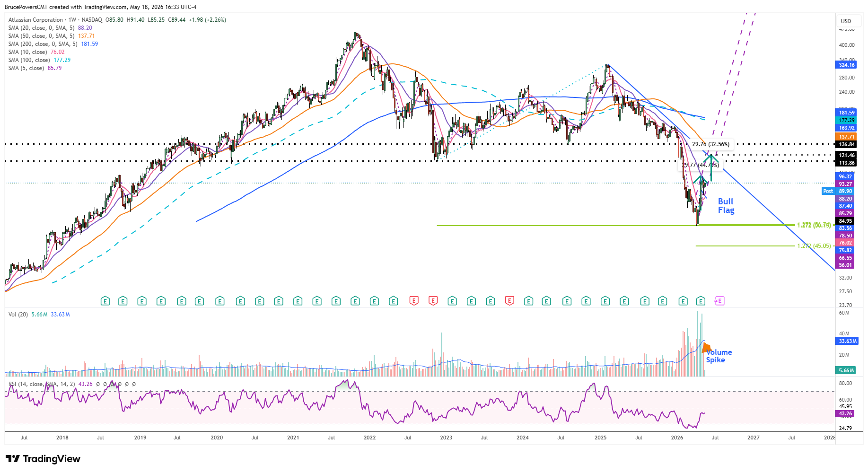
Task: Select the SMA 5 legend entry 85.79
Action: click(x=35, y=68)
